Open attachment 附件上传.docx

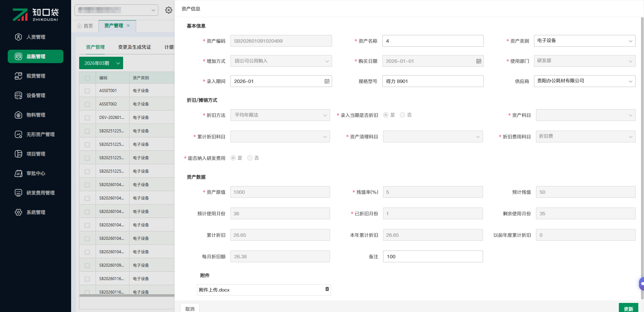pyautogui.click(x=214, y=290)
